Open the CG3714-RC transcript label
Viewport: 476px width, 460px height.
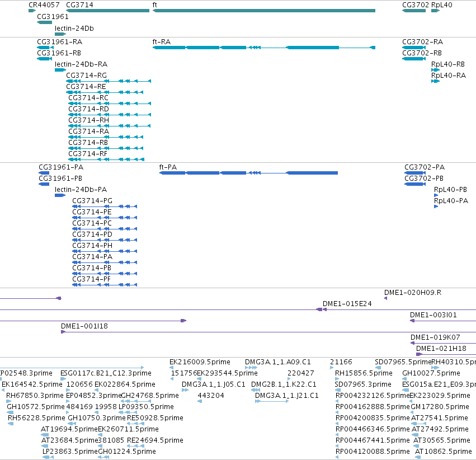[88, 98]
